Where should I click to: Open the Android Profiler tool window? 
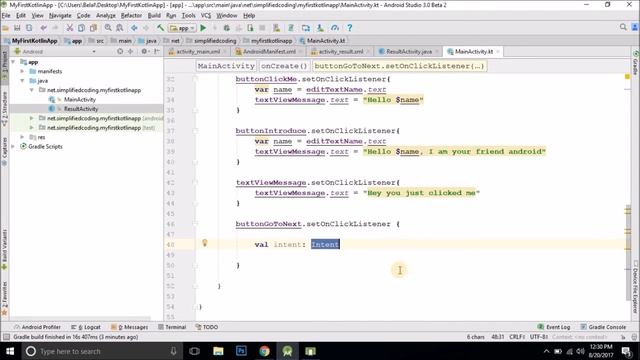click(x=37, y=327)
